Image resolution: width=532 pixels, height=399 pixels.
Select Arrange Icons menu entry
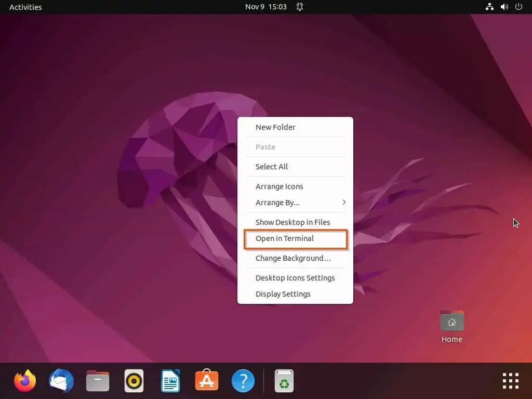[295, 187]
